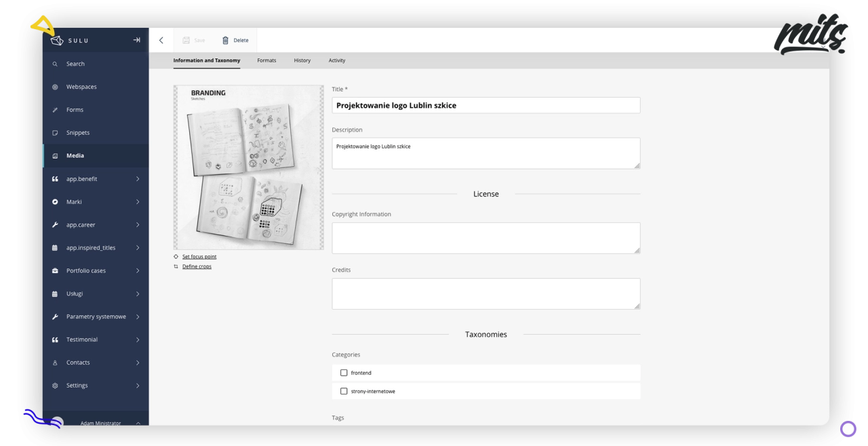The width and height of the screenshot is (868, 446).
Task: Click the Branding sketches image preview
Action: (249, 167)
